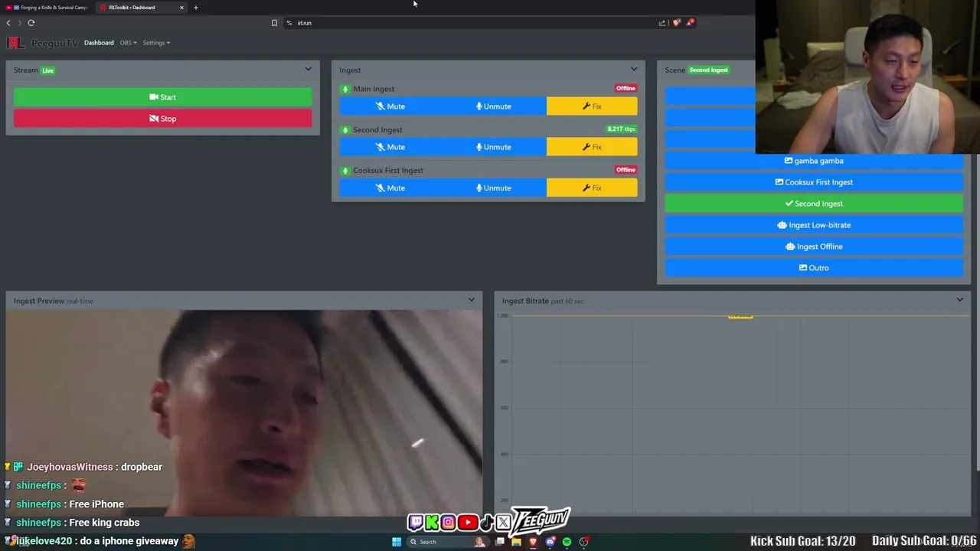Click the Instagram icon in the social overlay
980x551 pixels.
449,523
